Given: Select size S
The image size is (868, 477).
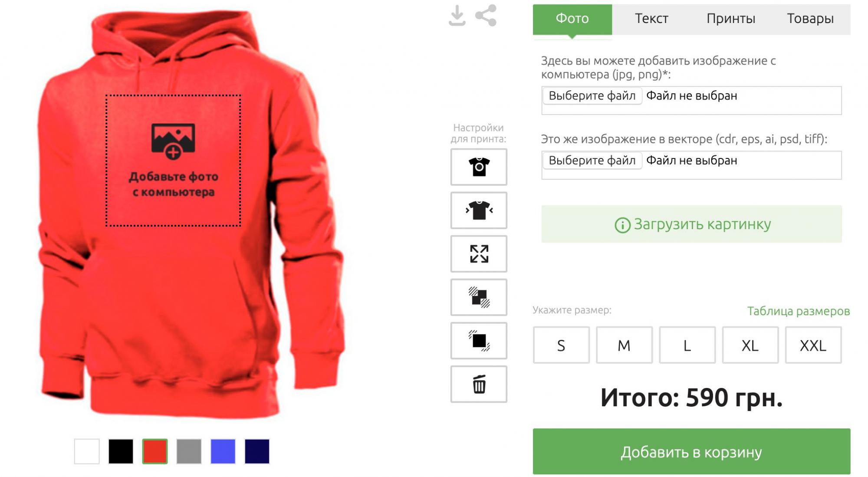Looking at the screenshot, I should [561, 345].
